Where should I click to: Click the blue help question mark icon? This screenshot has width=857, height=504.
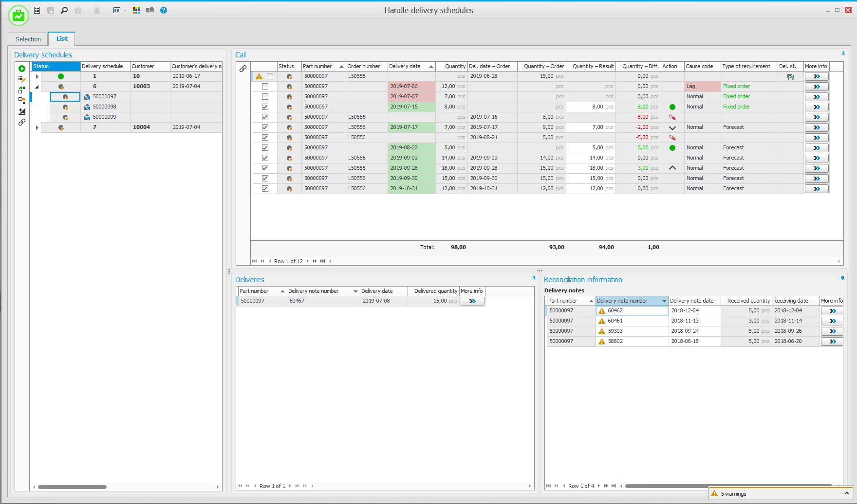[x=164, y=10]
